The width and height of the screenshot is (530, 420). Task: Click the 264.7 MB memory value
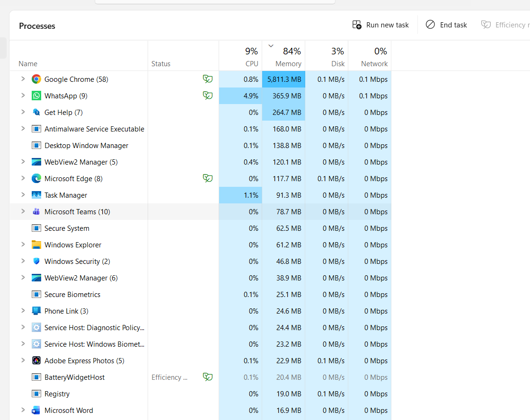pos(287,112)
